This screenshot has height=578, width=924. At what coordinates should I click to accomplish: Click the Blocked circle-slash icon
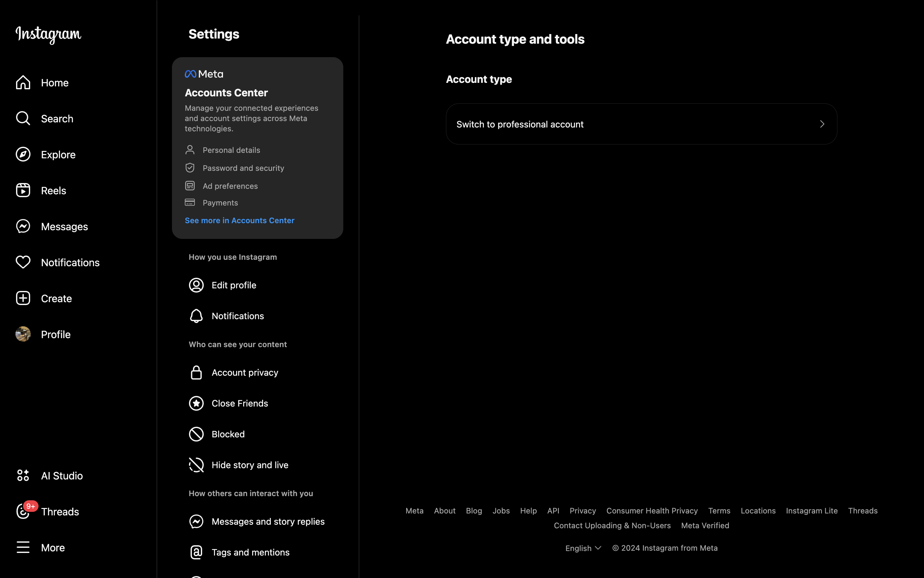tap(196, 434)
